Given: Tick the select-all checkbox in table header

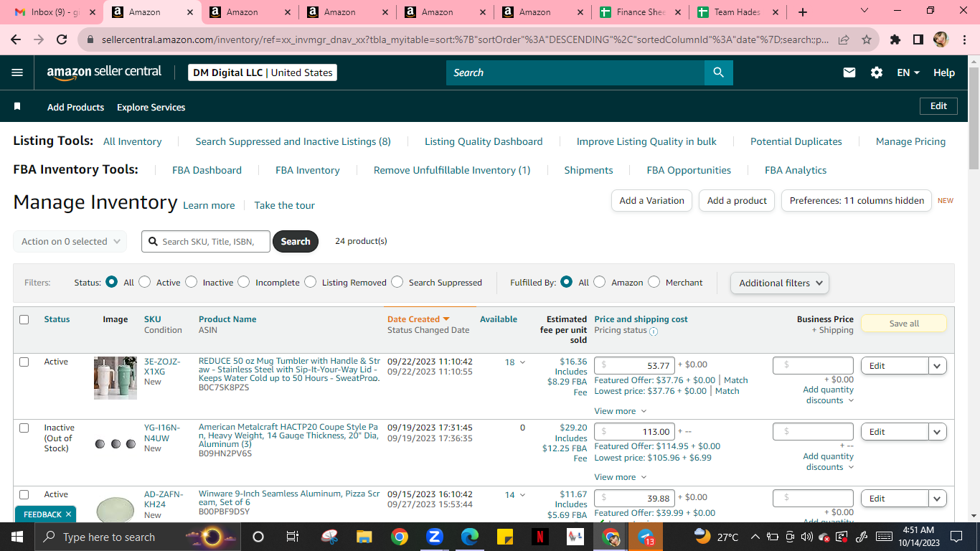Looking at the screenshot, I should click(24, 320).
